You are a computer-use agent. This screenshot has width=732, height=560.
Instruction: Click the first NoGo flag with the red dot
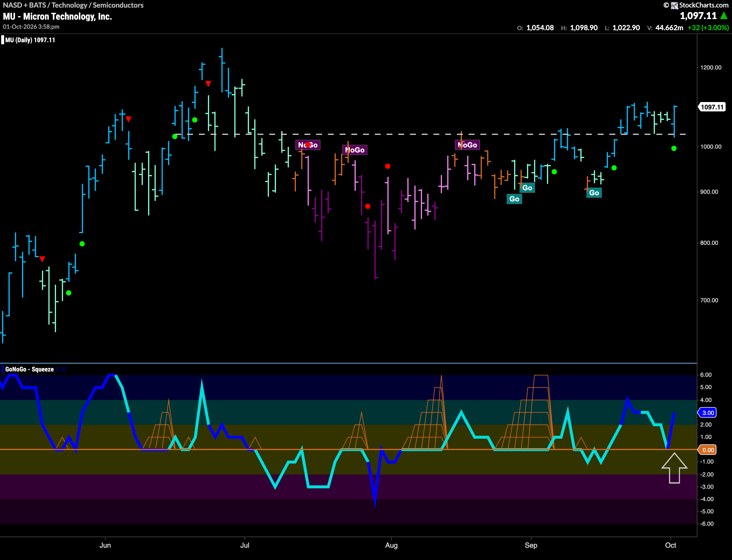[x=308, y=145]
